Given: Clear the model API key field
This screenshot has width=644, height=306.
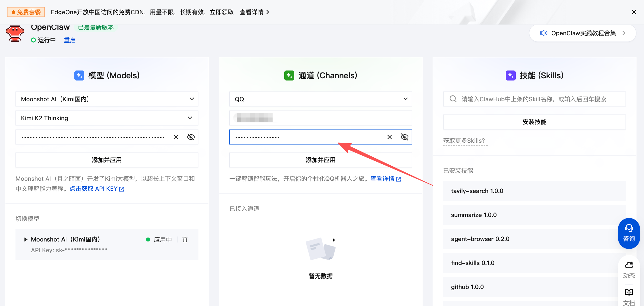Looking at the screenshot, I should (176, 137).
